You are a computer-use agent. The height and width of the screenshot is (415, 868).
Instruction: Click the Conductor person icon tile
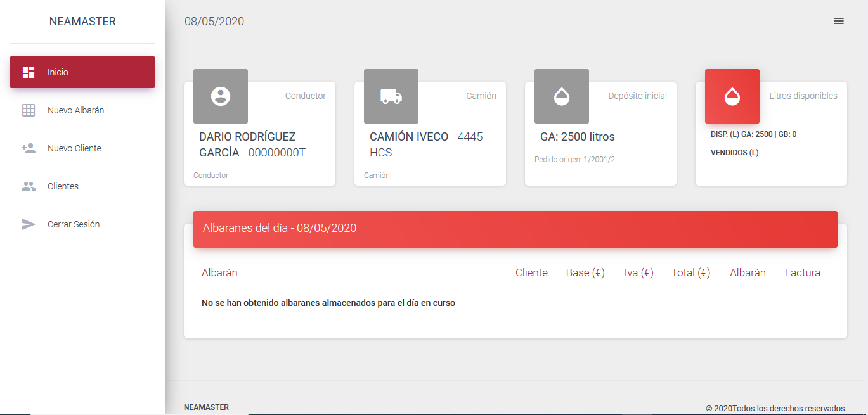tap(221, 96)
